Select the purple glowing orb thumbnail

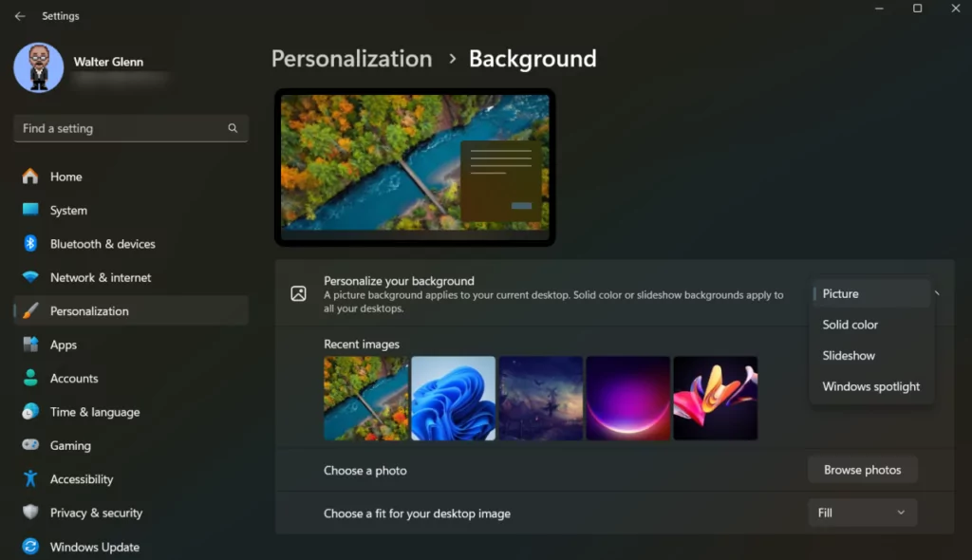628,398
